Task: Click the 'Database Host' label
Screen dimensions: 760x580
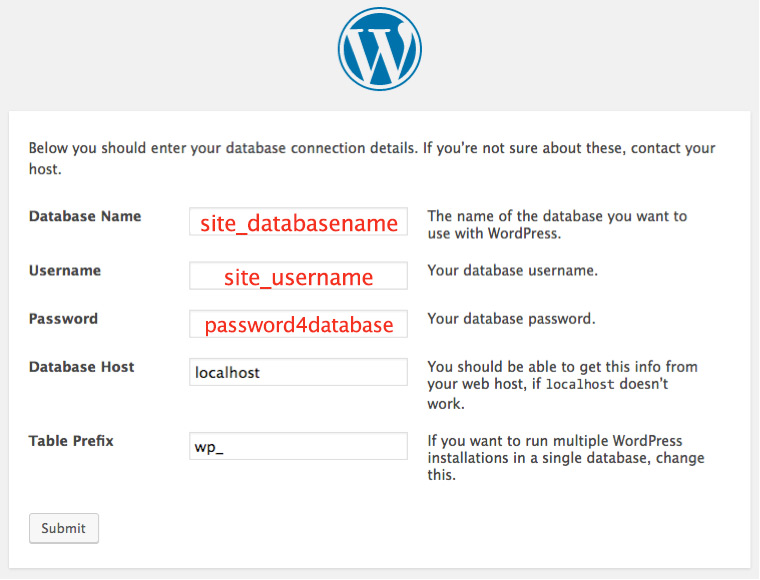Action: pyautogui.click(x=81, y=367)
